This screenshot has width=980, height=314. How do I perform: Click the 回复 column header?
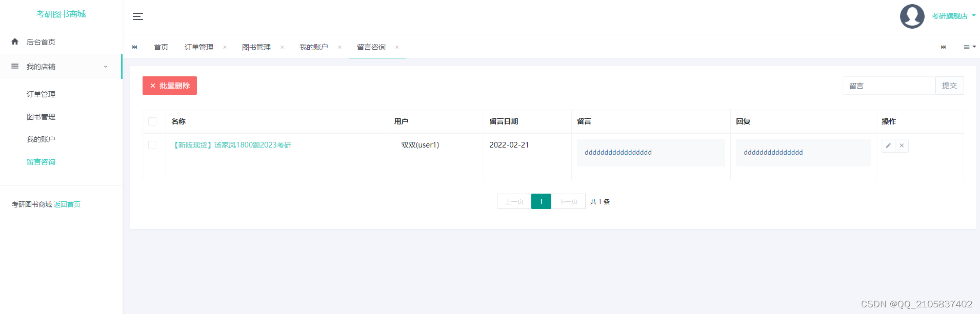tap(743, 121)
